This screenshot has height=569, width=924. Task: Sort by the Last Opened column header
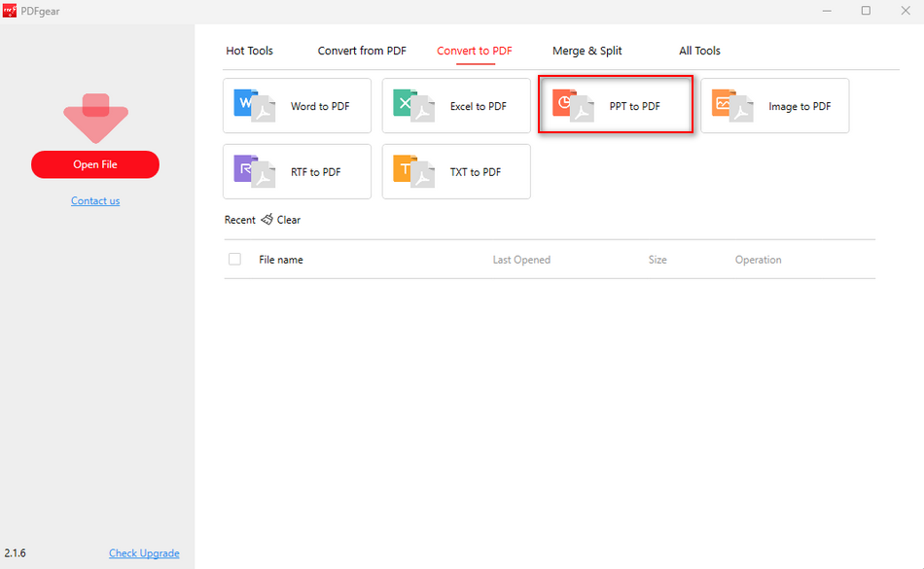point(521,259)
